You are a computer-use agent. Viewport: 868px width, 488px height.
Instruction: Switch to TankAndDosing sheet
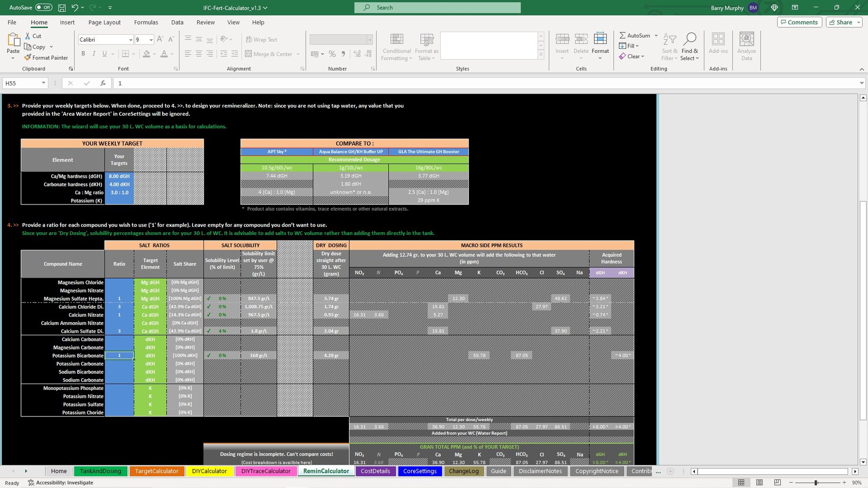coord(101,471)
